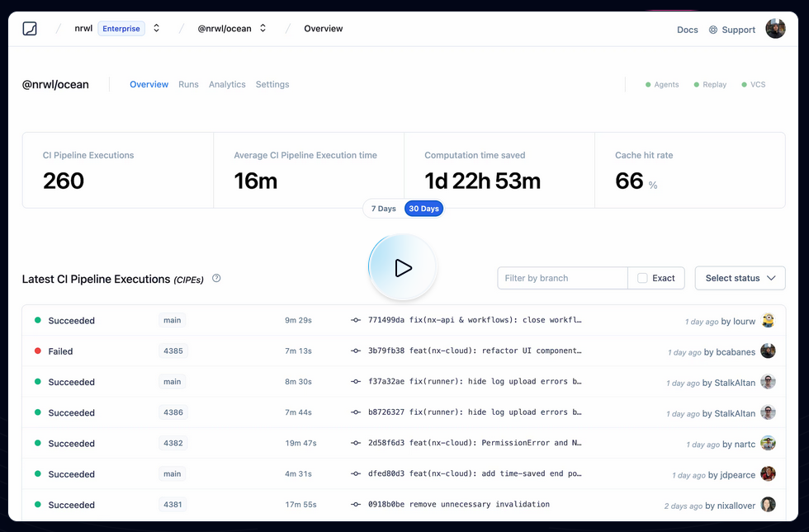Select the 30 Days range toggle
809x532 pixels.
coord(423,209)
